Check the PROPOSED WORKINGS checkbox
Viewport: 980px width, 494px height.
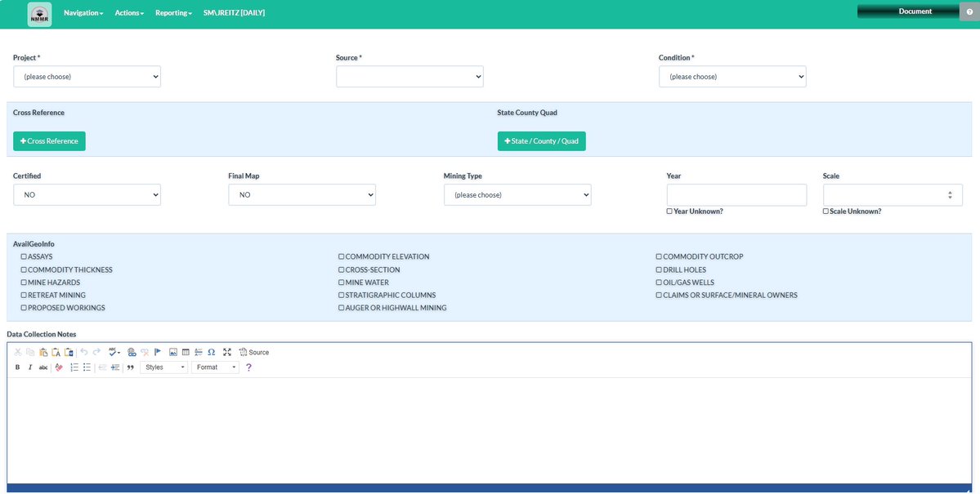click(x=24, y=308)
